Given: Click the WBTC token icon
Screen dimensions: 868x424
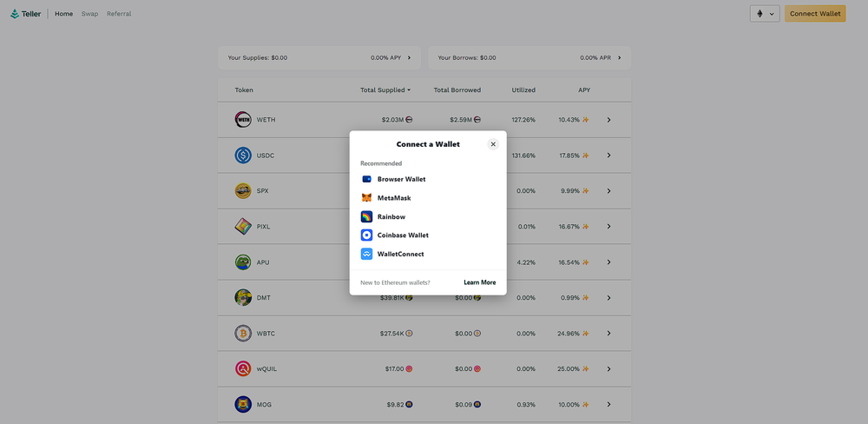Looking at the screenshot, I should pyautogui.click(x=243, y=334).
